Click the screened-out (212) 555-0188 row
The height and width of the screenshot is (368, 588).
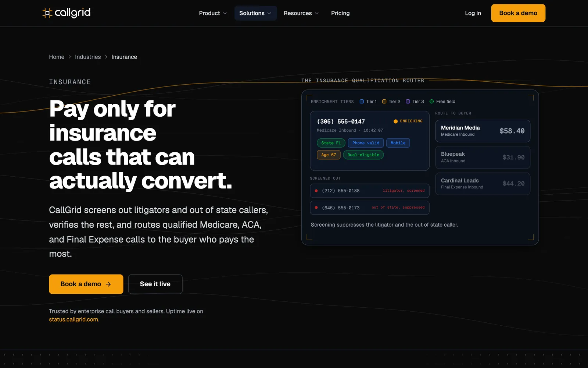(x=370, y=191)
